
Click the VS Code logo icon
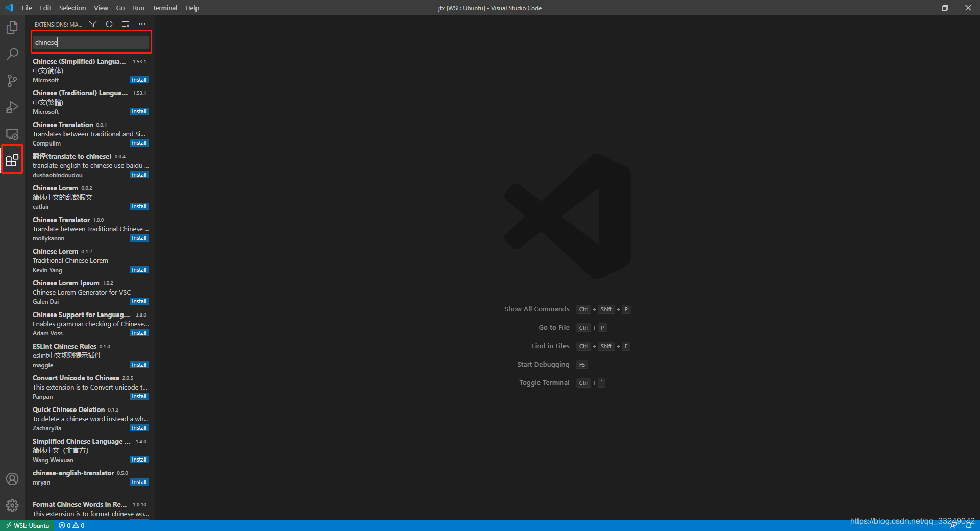9,8
